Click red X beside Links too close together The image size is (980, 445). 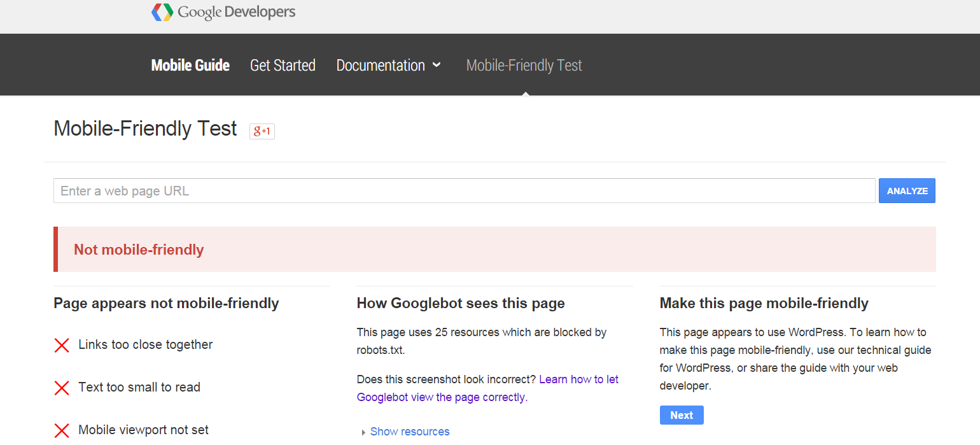click(62, 345)
